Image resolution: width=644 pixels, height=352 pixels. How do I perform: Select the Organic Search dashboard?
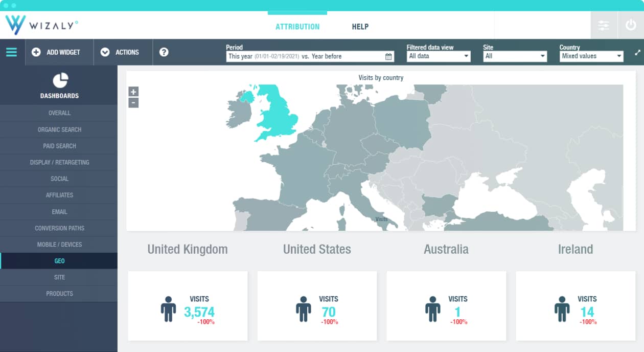[59, 129]
